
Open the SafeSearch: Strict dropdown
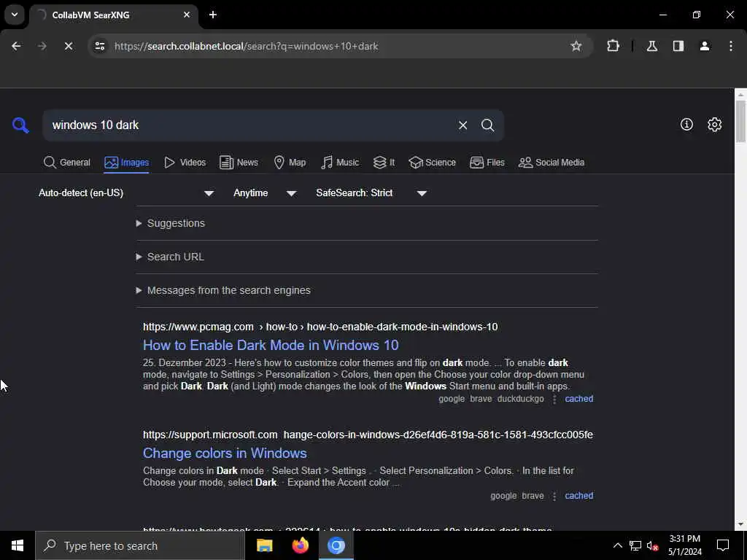pyautogui.click(x=371, y=192)
